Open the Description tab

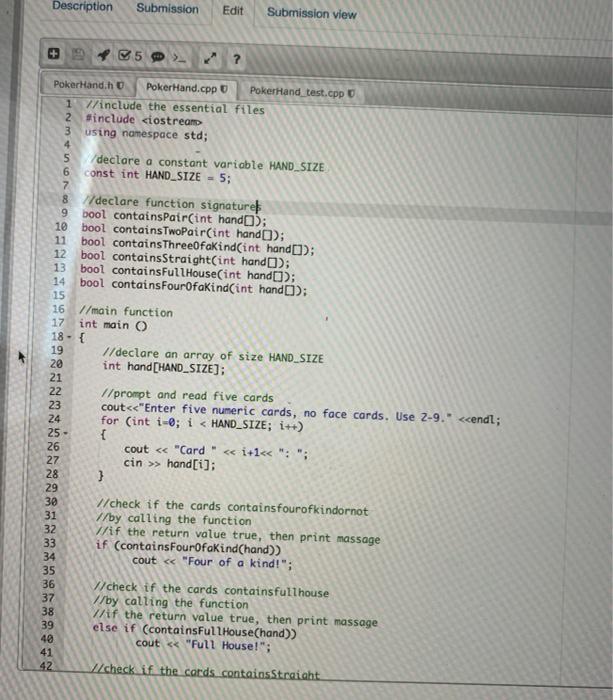click(82, 6)
